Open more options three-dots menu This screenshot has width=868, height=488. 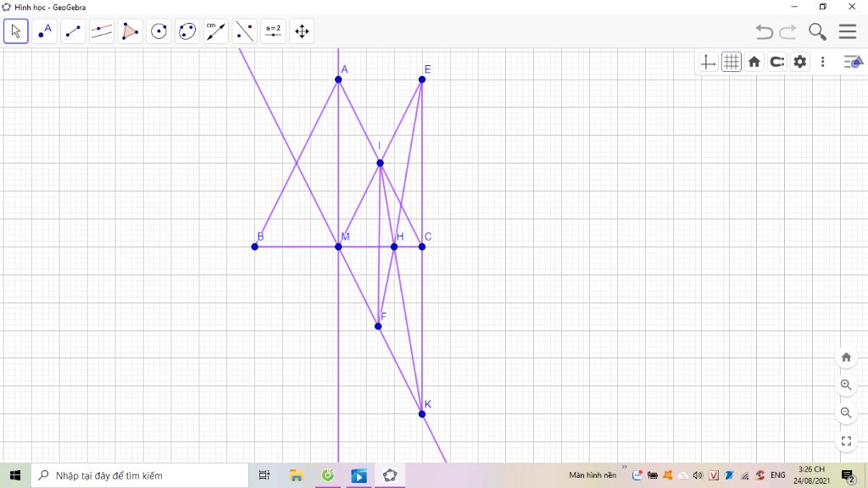tap(822, 62)
